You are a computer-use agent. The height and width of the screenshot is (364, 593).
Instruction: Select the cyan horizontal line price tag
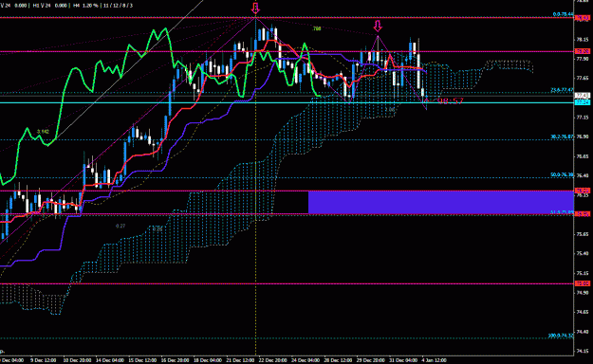pyautogui.click(x=582, y=102)
